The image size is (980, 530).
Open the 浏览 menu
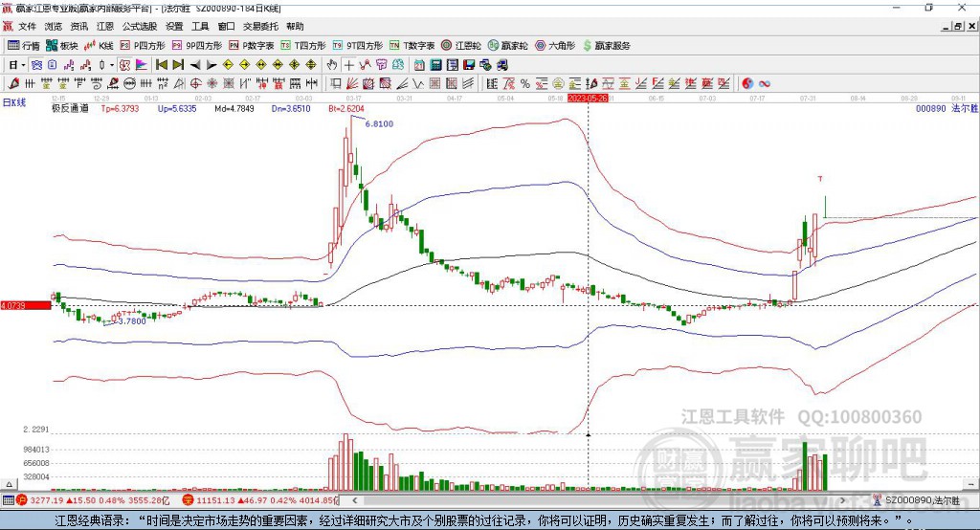(x=54, y=26)
